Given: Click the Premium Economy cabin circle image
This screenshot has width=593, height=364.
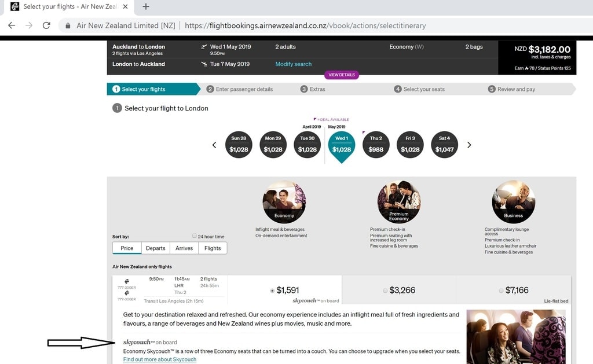Looking at the screenshot, I should [x=398, y=202].
